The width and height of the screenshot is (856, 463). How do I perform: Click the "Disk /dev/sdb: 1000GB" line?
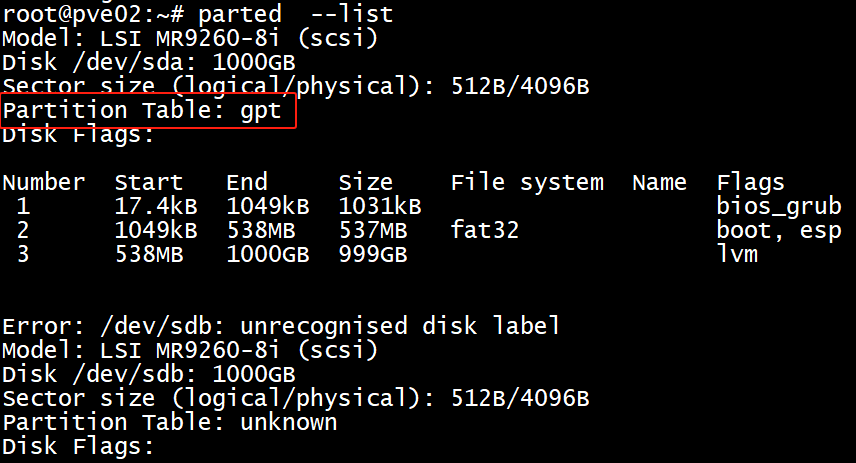pyautogui.click(x=148, y=374)
